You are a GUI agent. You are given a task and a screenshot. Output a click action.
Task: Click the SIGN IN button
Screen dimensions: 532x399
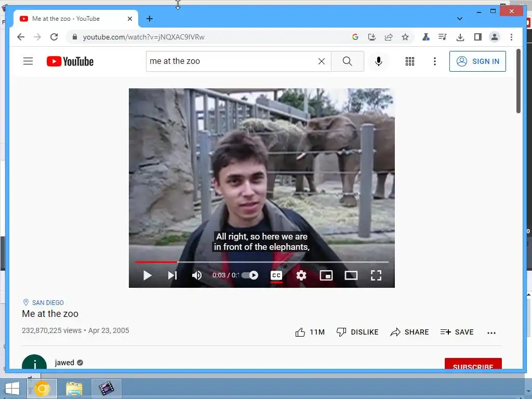[x=477, y=61]
